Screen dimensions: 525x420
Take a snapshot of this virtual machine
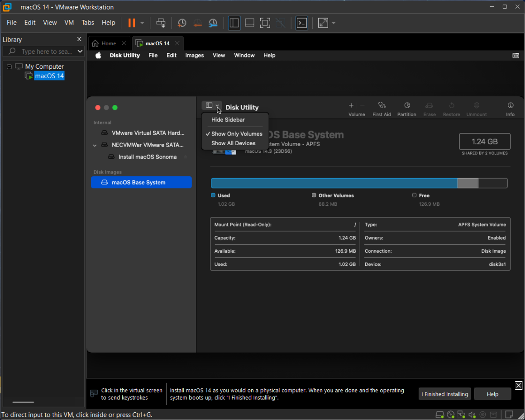pyautogui.click(x=182, y=23)
